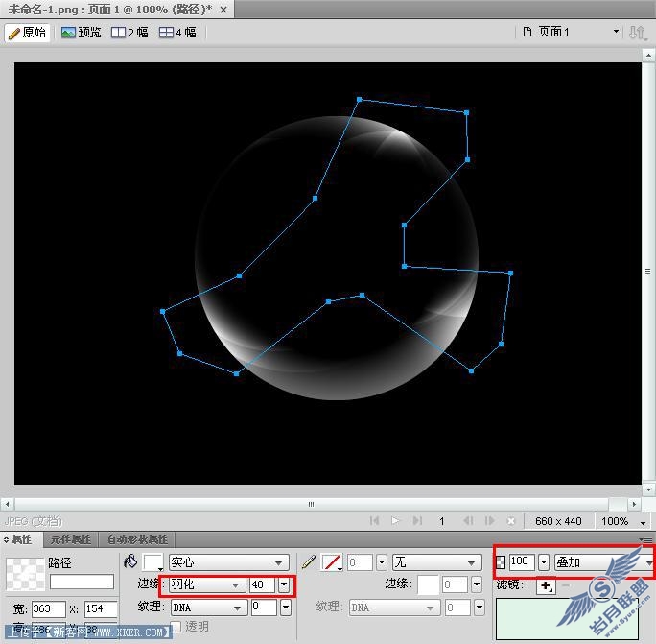Select the 属性 (Properties) tab

tap(21, 539)
